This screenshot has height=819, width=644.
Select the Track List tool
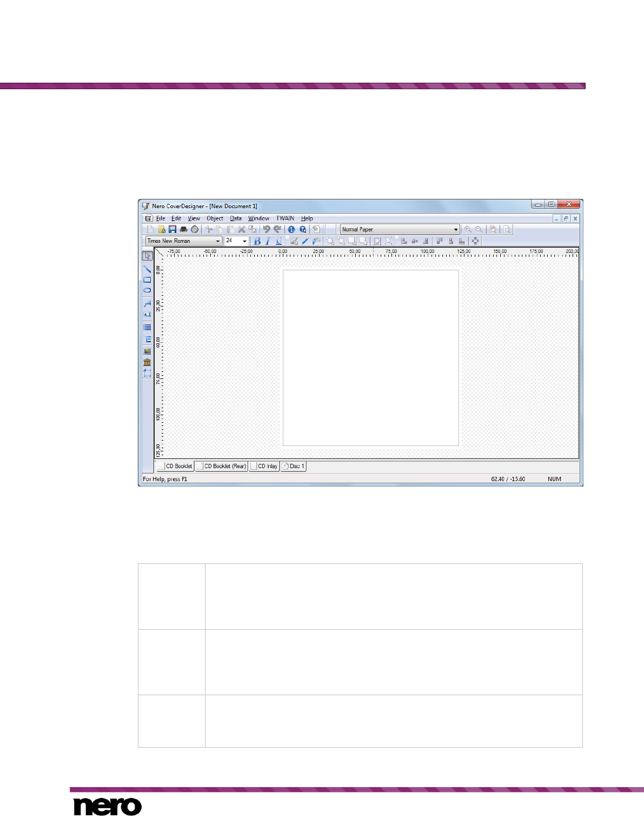pyautogui.click(x=147, y=327)
